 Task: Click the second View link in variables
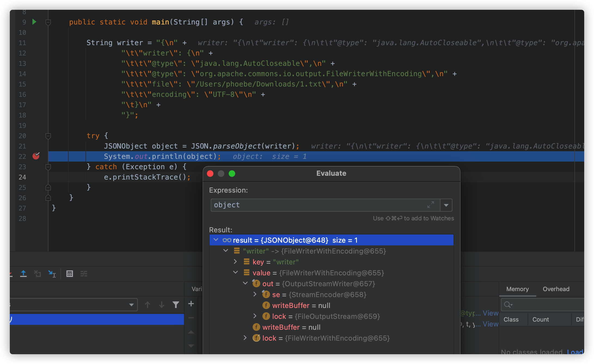click(491, 324)
